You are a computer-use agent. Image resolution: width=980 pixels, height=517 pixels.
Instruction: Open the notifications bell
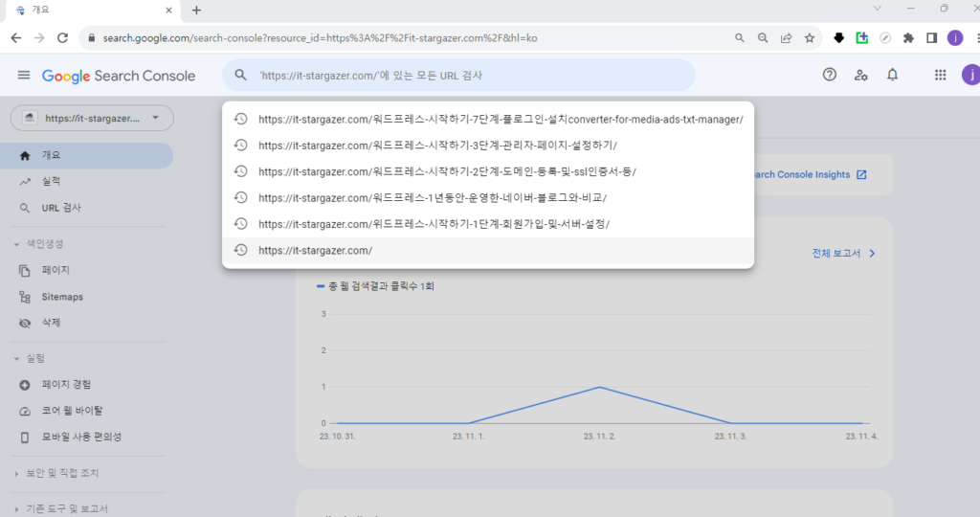click(x=893, y=75)
